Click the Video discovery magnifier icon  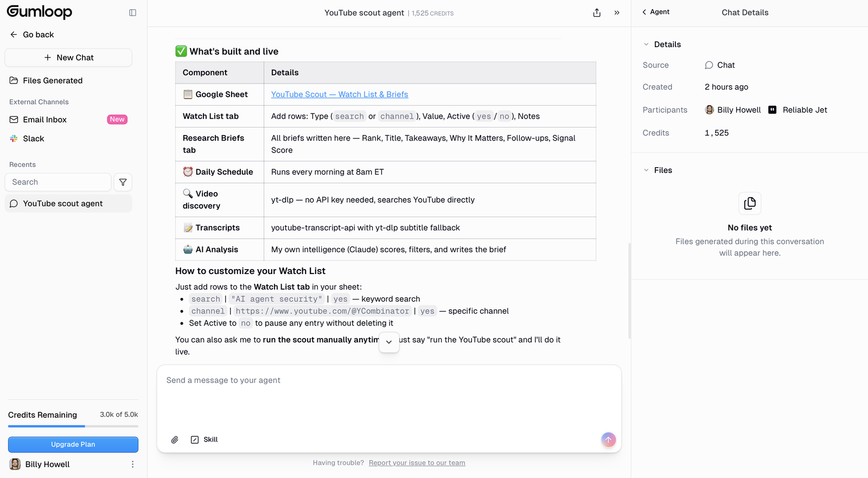coord(188,193)
